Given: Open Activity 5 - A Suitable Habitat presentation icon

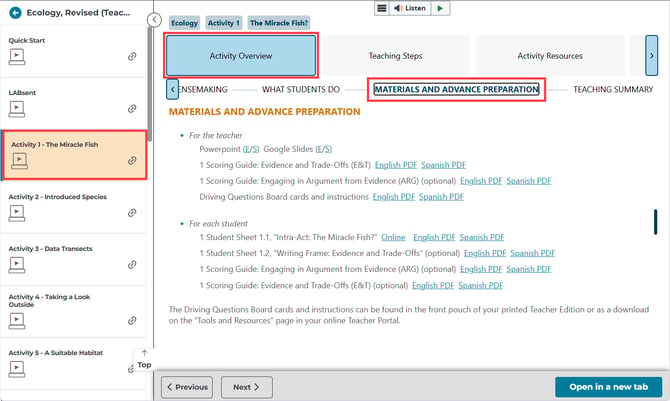Looking at the screenshot, I should coord(17,369).
